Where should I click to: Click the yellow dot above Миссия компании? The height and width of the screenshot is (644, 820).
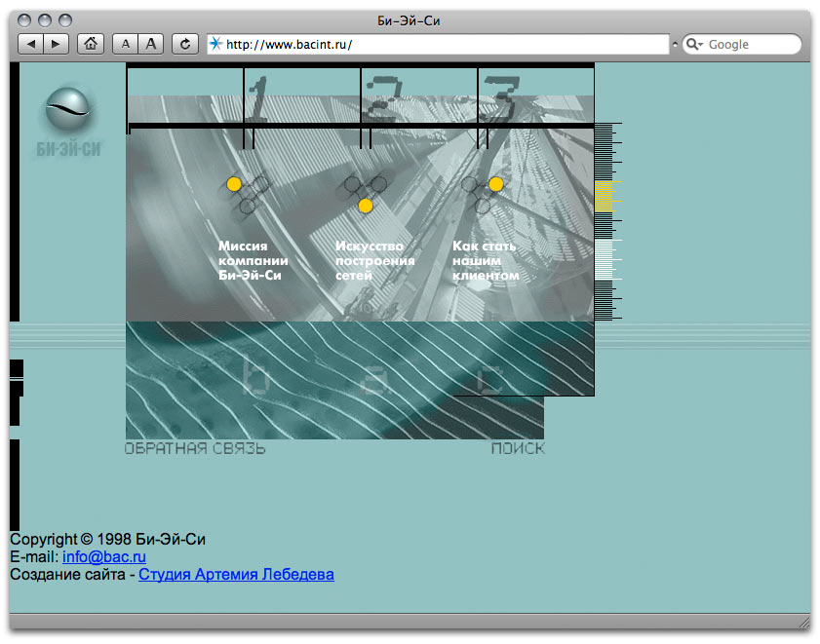click(234, 184)
